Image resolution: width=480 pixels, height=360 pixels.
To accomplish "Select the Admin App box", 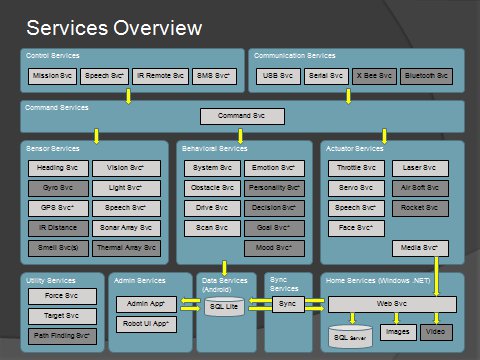I will tap(146, 304).
